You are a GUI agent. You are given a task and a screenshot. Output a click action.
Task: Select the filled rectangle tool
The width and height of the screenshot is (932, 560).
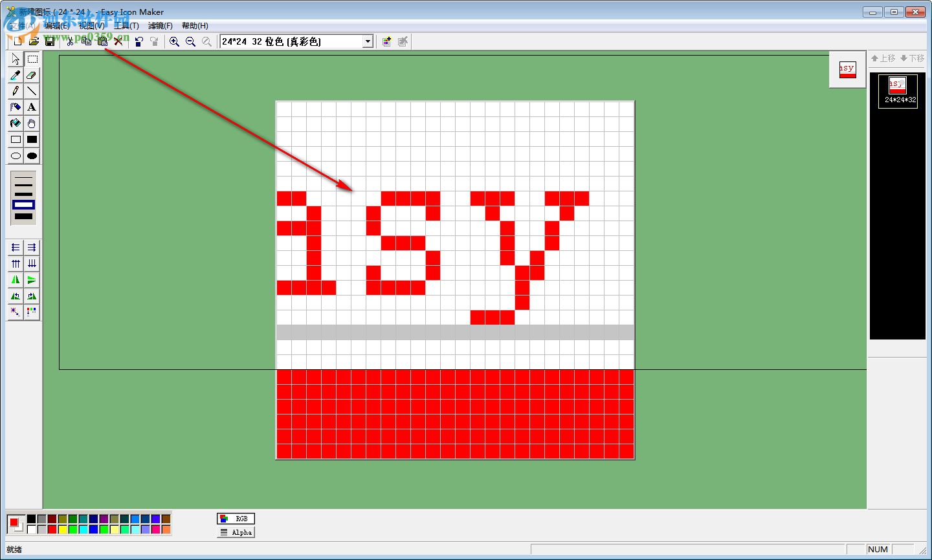click(x=32, y=140)
